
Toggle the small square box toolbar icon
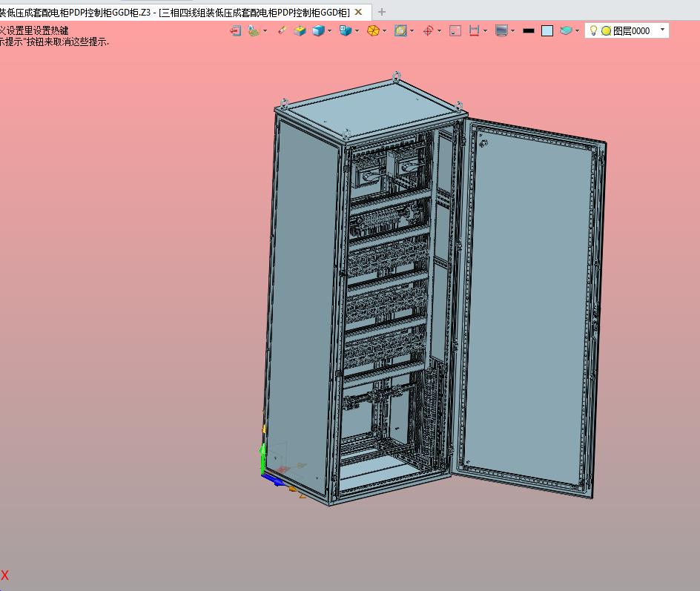coord(455,31)
